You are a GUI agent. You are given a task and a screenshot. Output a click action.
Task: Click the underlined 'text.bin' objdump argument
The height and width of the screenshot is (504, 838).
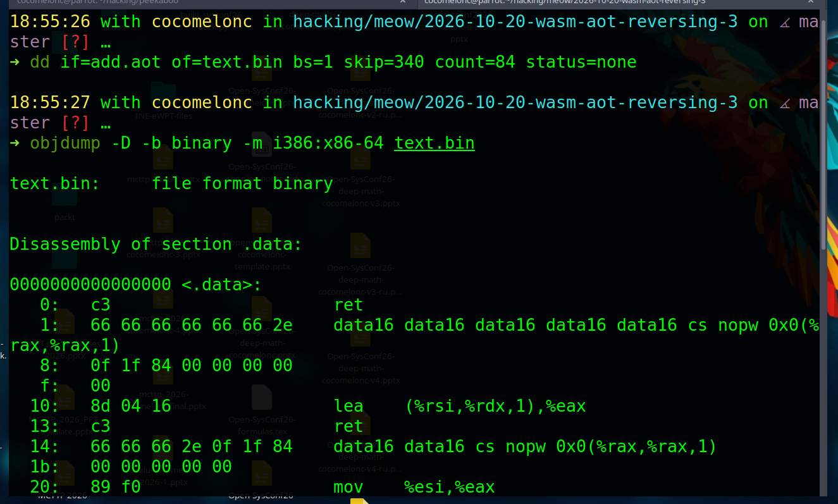(x=434, y=144)
